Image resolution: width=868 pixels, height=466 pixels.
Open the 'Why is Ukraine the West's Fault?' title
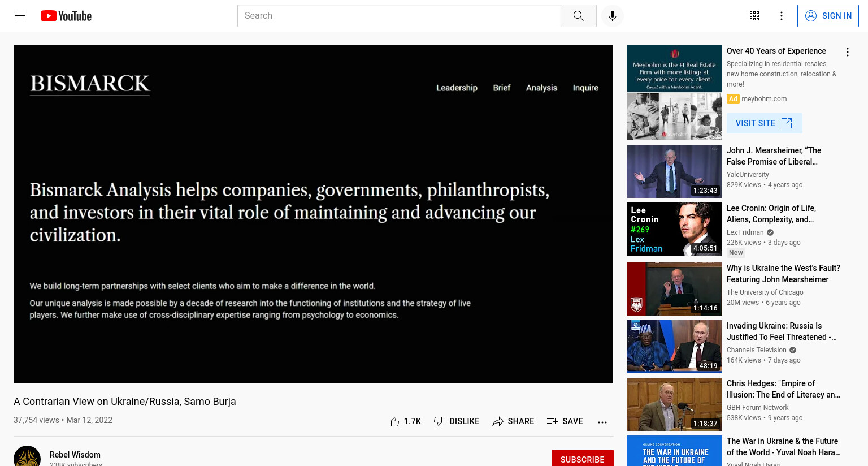(x=783, y=274)
